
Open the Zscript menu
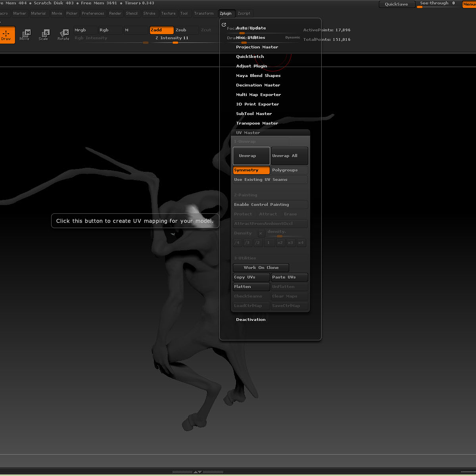point(244,13)
